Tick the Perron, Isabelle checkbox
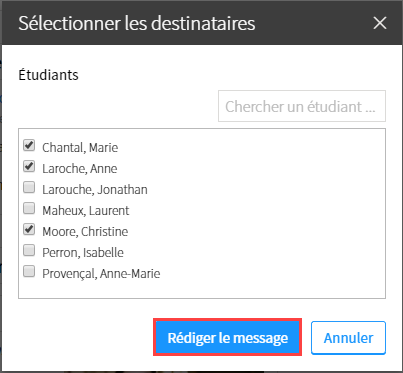This screenshot has height=373, width=403. click(29, 250)
